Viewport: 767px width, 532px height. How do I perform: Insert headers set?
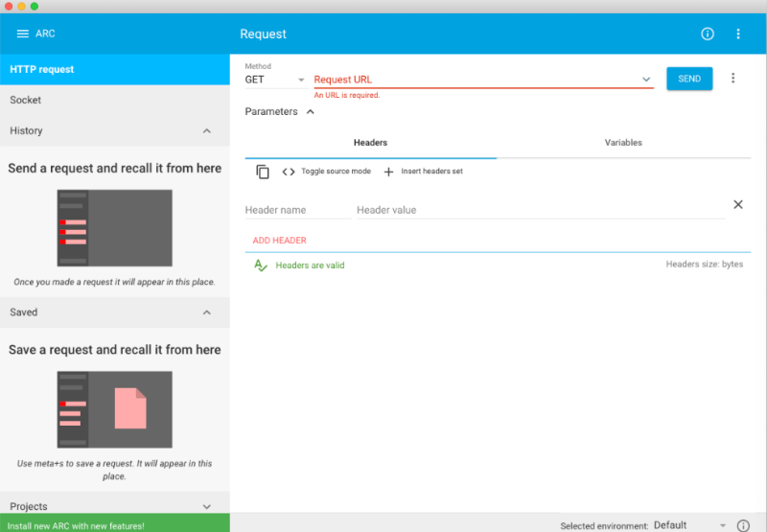pos(423,172)
